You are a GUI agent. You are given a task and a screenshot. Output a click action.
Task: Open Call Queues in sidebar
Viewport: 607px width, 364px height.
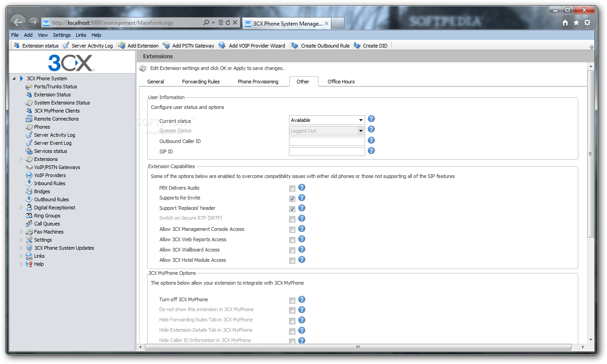pyautogui.click(x=47, y=224)
